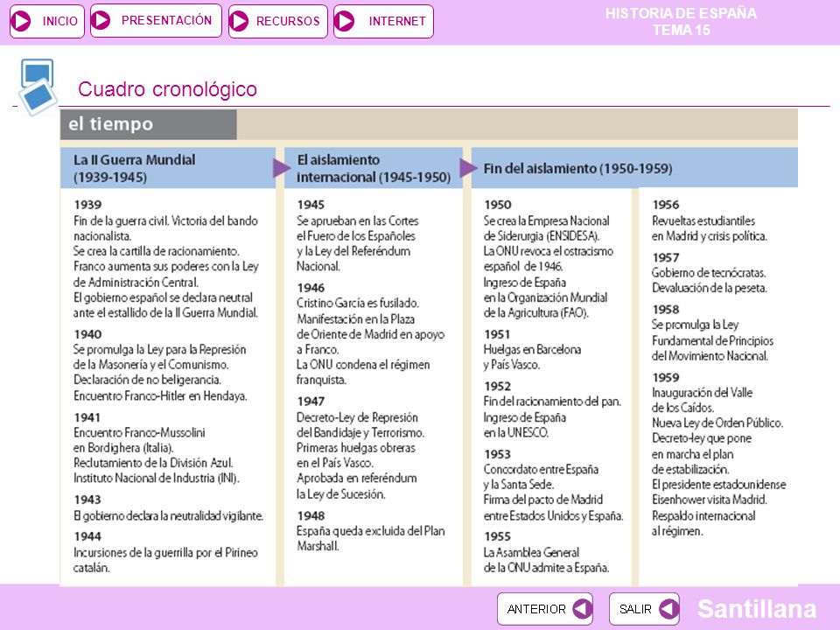Viewport: 840px width, 630px height.
Task: Click the blue slides icon beside Cuadro cronológico
Action: [38, 87]
